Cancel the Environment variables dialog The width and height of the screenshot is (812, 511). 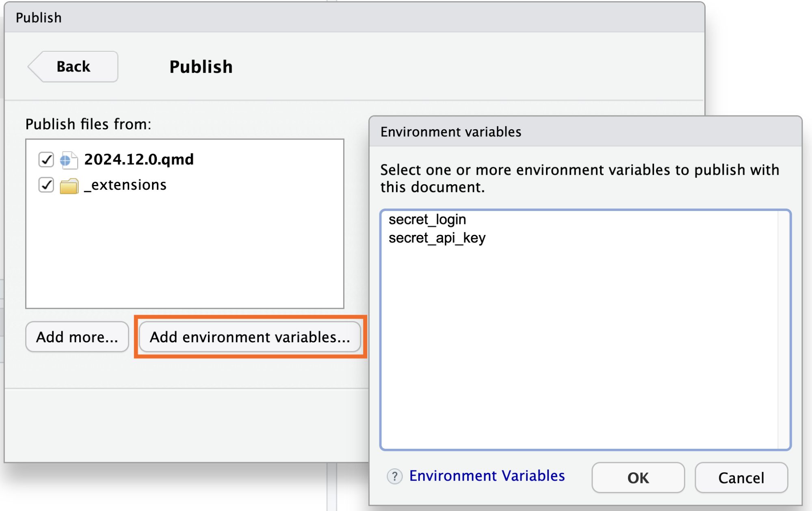(x=741, y=478)
